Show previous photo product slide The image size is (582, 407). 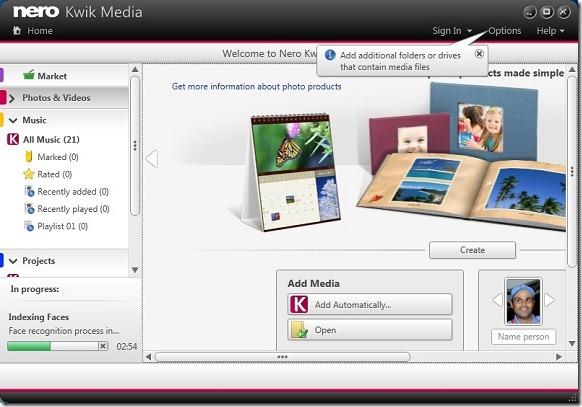(152, 159)
